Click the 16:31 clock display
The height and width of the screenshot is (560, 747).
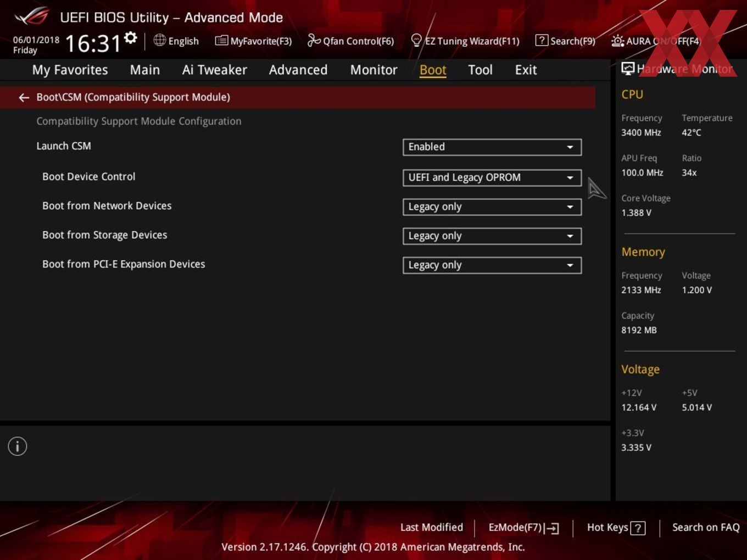pos(93,43)
